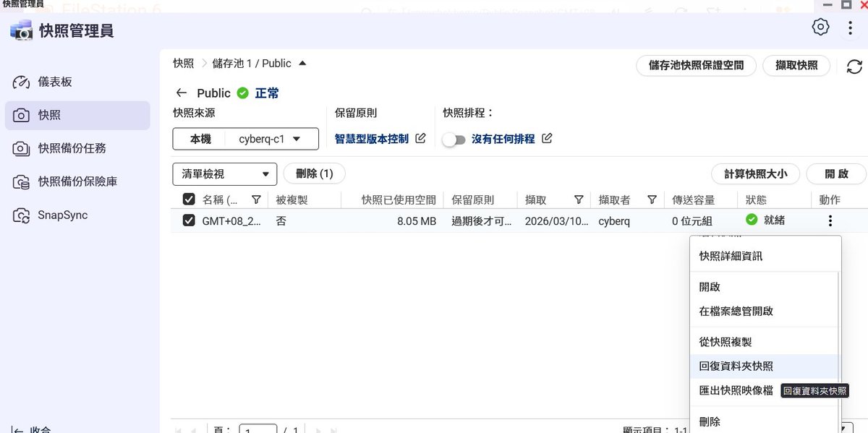This screenshot has height=433, width=868.
Task: Open the cyberq-c1 source dropdown
Action: pos(270,139)
